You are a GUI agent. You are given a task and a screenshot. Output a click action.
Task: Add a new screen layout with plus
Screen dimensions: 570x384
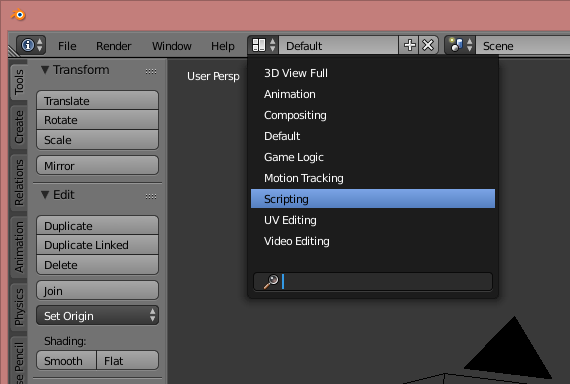[409, 45]
